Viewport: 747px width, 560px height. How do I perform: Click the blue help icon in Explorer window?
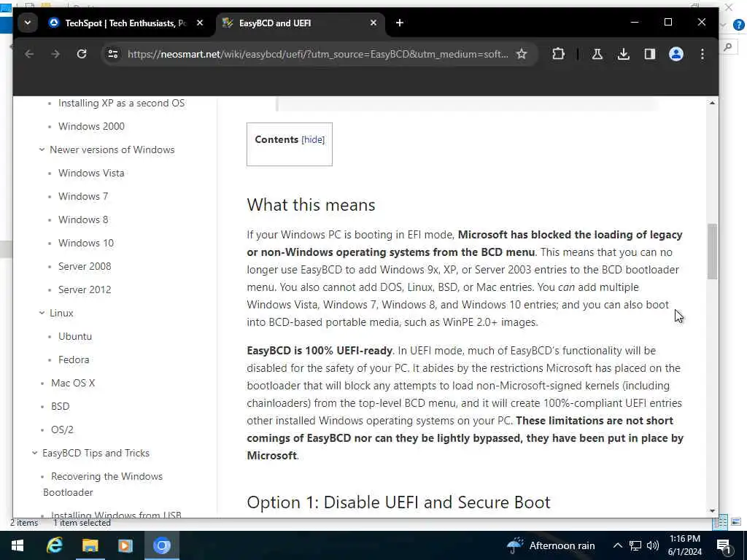coord(739,25)
